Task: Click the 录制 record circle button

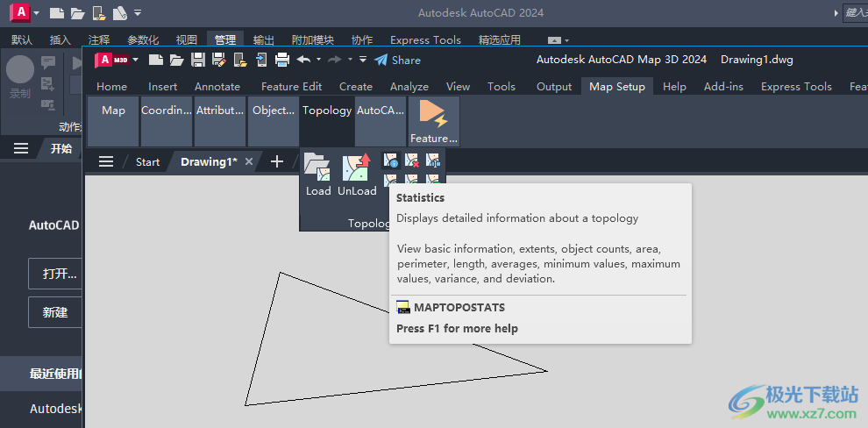Action: (20, 70)
